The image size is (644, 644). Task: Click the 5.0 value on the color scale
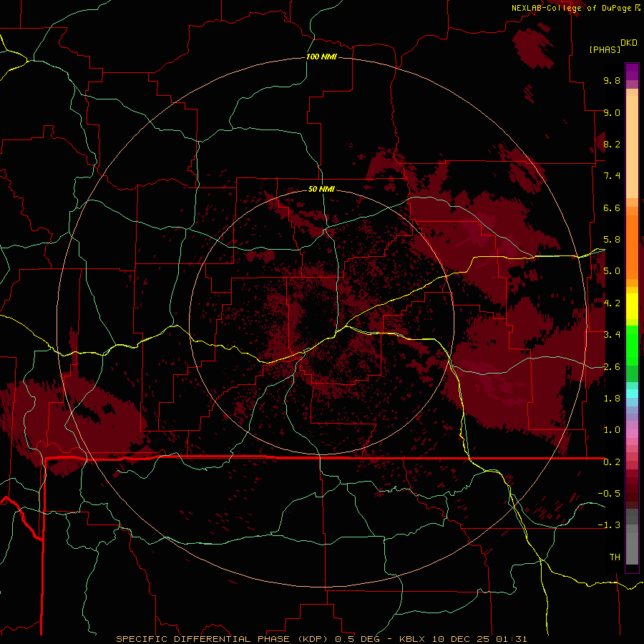(612, 271)
